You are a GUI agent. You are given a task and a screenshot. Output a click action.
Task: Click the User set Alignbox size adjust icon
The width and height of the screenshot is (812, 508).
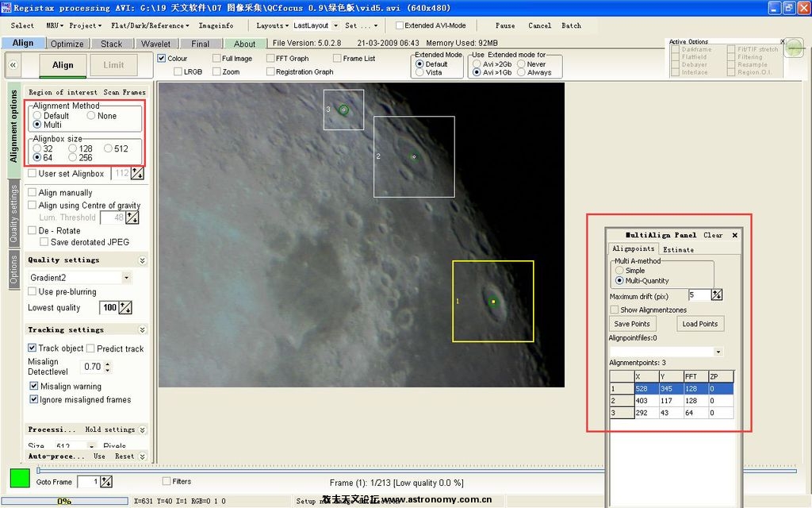click(137, 174)
